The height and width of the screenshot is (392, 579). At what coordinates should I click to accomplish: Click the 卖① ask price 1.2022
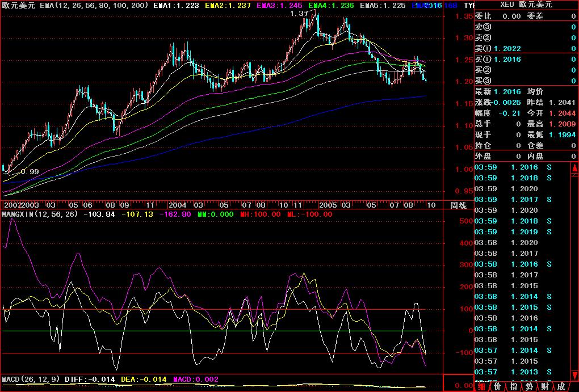tap(507, 48)
